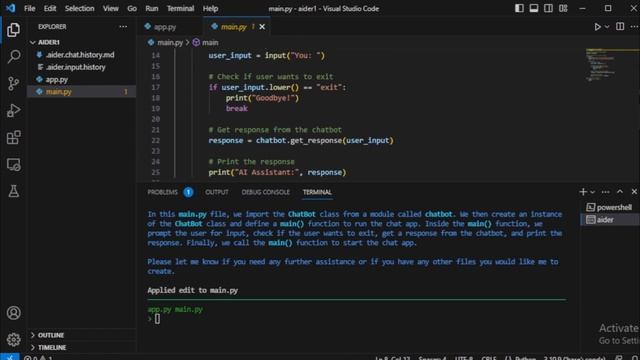Expand the TIMELINE section

(x=82, y=347)
